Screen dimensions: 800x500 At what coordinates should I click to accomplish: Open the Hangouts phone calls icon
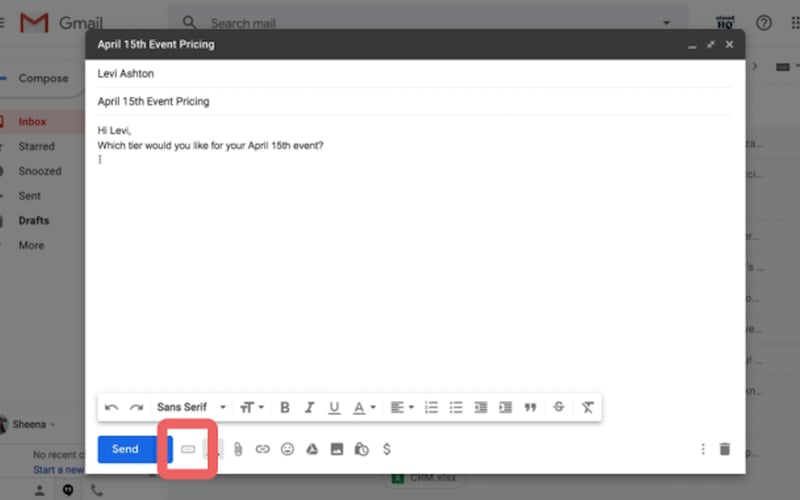96,491
